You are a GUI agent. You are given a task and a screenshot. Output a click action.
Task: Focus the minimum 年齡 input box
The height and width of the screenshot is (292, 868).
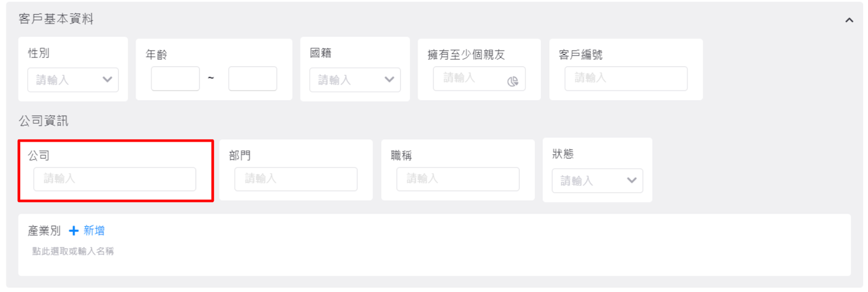point(175,79)
